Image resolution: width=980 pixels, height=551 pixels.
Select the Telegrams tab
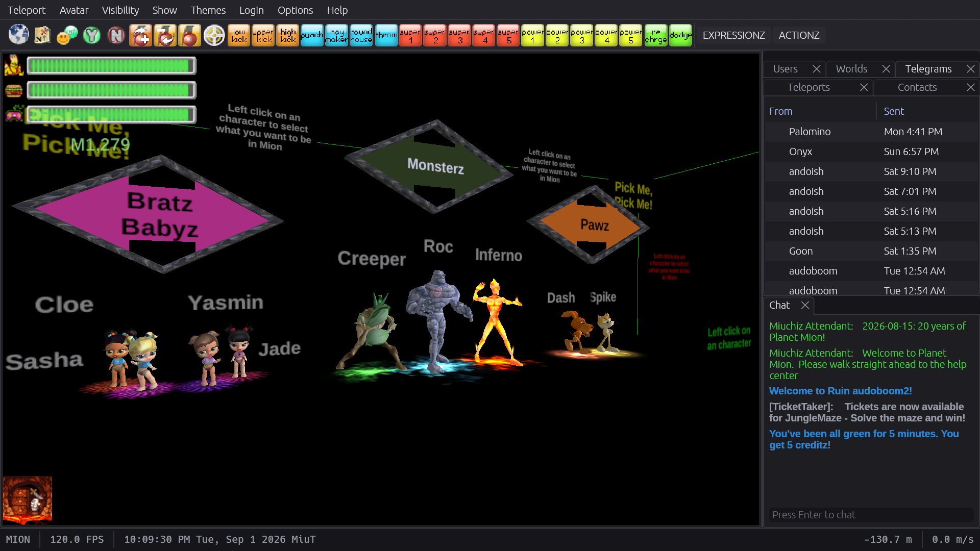point(928,69)
